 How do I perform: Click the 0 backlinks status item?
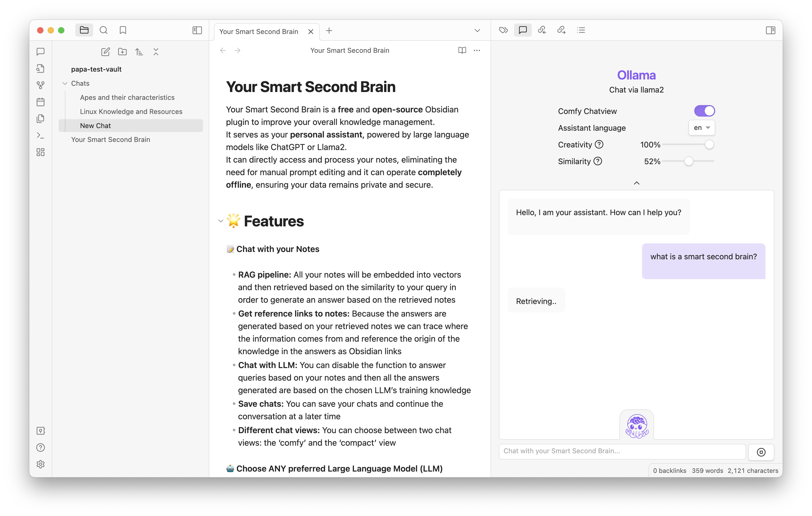(669, 471)
